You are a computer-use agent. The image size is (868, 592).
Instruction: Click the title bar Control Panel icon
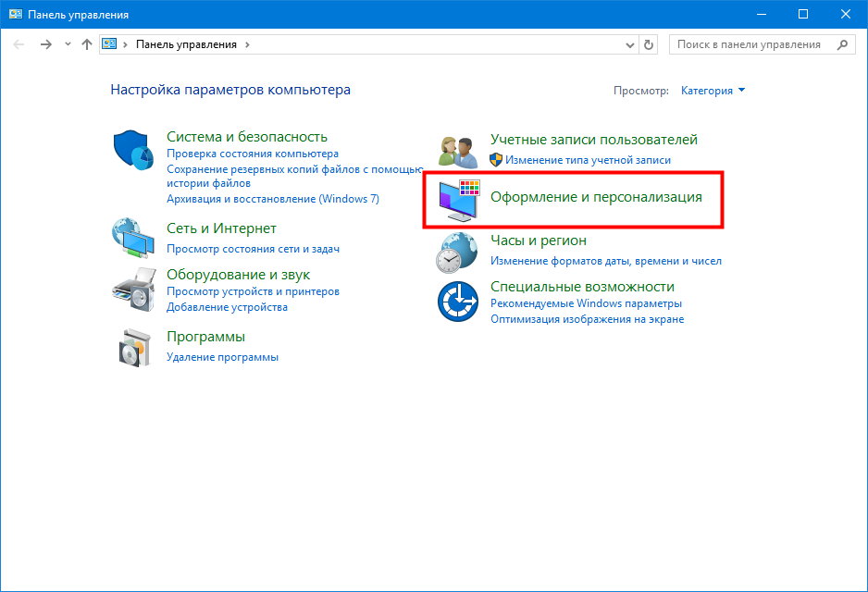coord(16,15)
